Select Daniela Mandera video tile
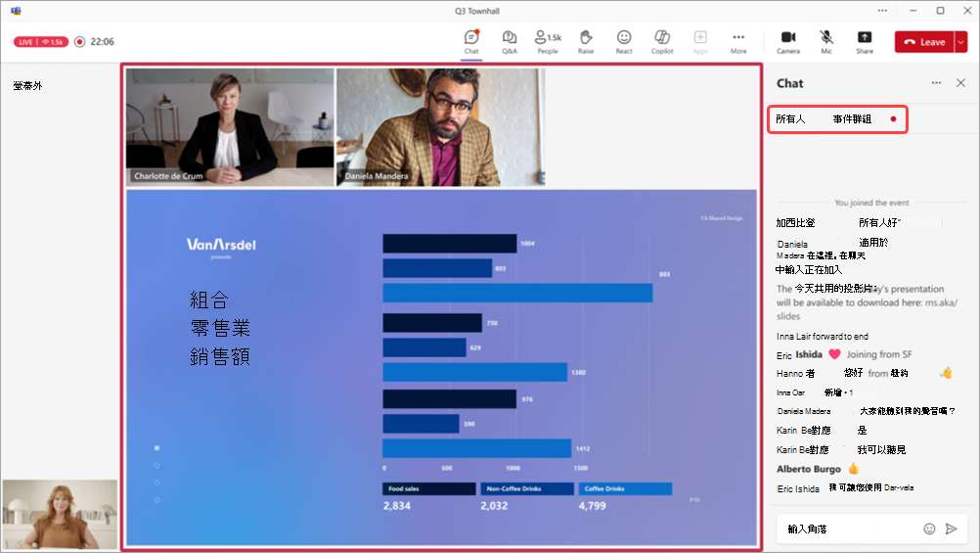Image resolution: width=980 pixels, height=553 pixels. point(441,127)
